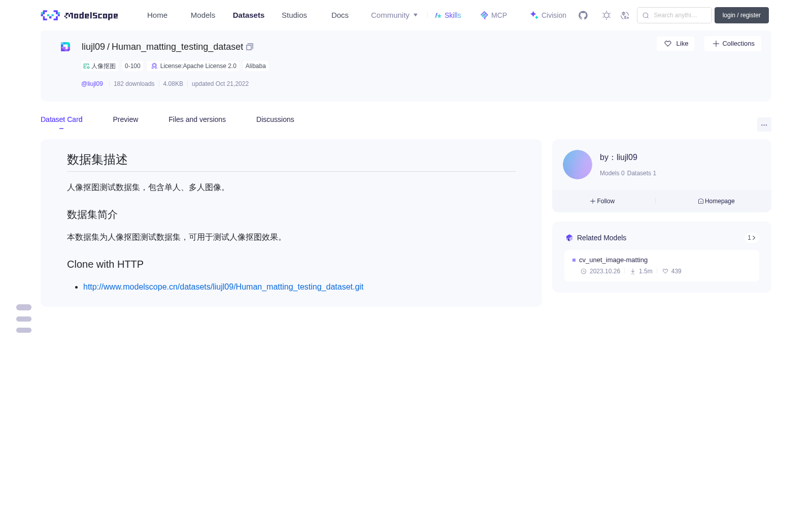The height and width of the screenshot is (508, 812).
Task: Click the liujl09 author avatar circle
Action: click(x=578, y=165)
